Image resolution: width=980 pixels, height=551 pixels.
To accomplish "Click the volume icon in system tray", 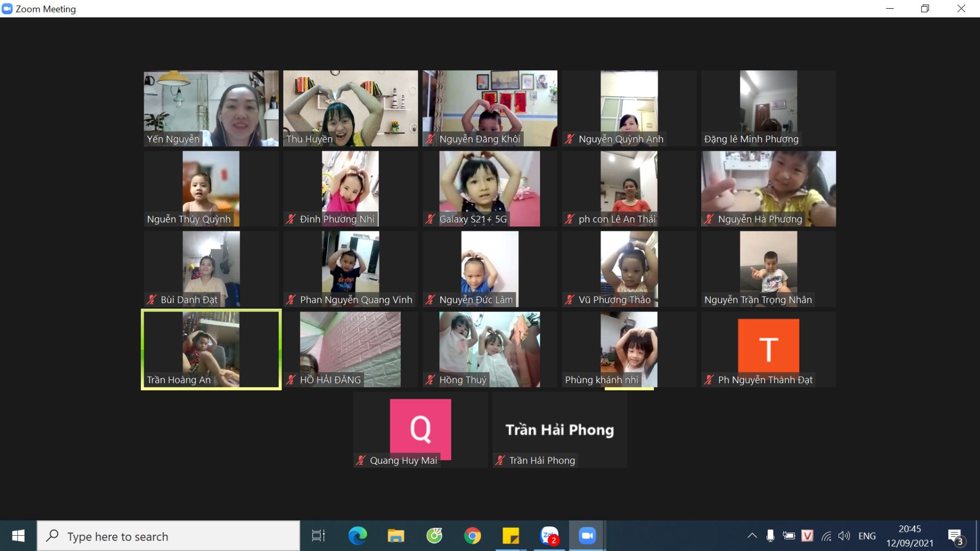I will click(x=844, y=536).
